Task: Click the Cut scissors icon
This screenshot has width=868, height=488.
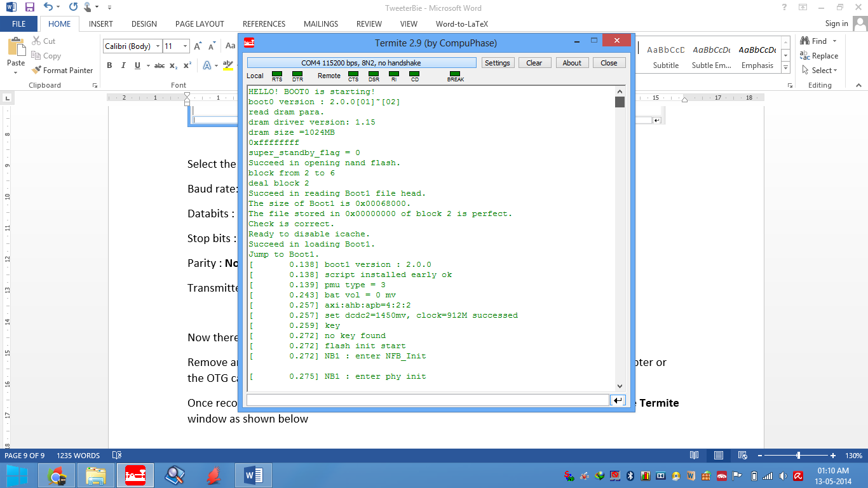Action: coord(36,41)
